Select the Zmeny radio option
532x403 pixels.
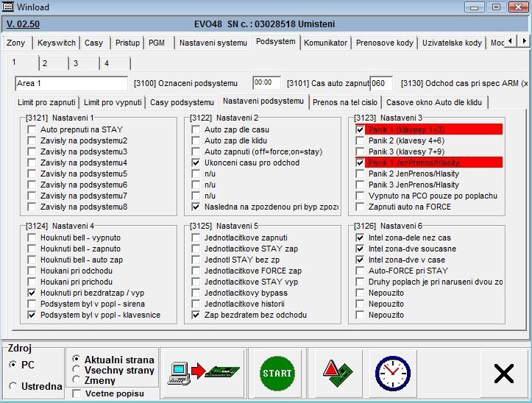coord(77,379)
